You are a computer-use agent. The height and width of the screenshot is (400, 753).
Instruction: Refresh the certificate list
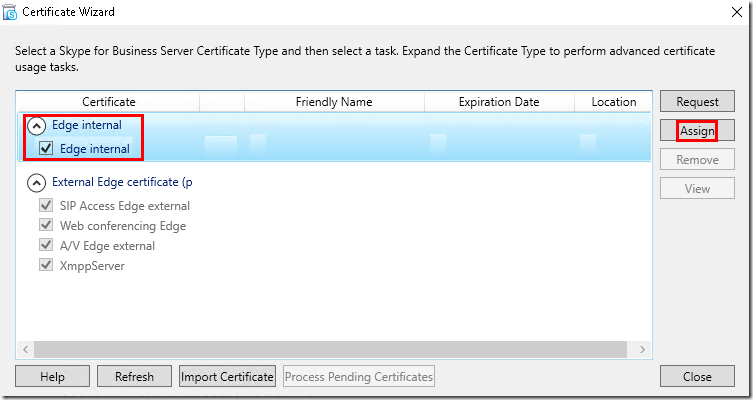pyautogui.click(x=134, y=376)
